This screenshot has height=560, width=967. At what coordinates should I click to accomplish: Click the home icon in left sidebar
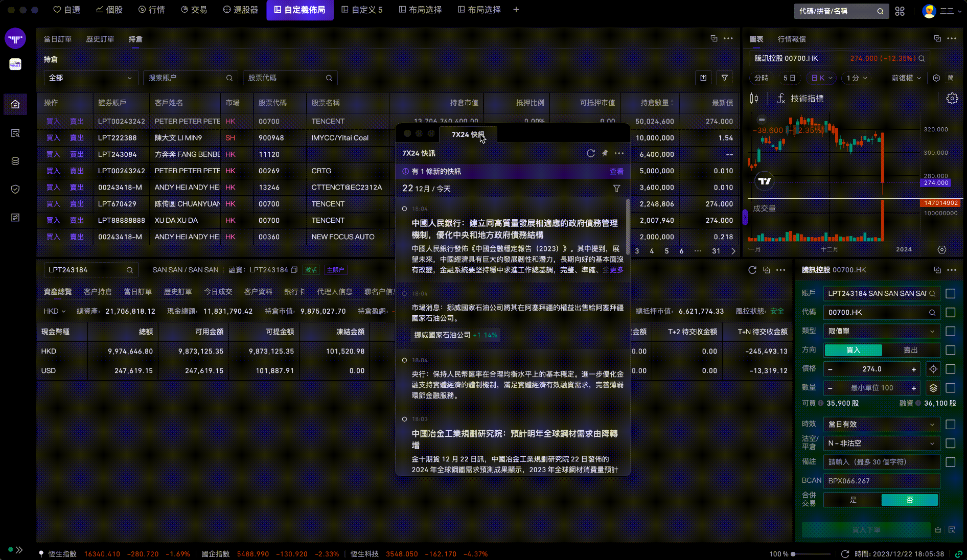[x=15, y=104]
